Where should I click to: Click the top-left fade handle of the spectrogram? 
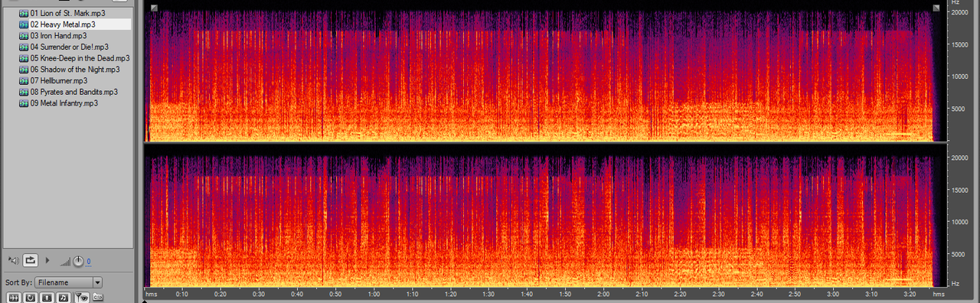point(154,8)
